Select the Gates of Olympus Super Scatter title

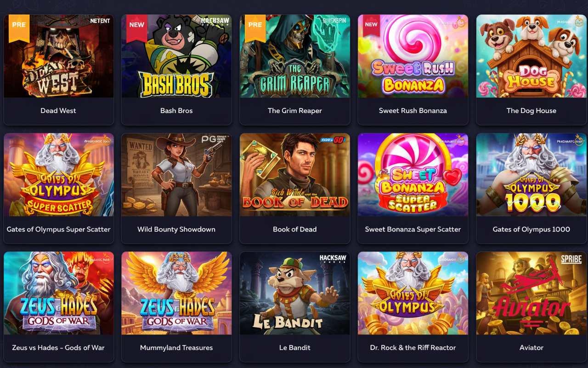click(58, 229)
